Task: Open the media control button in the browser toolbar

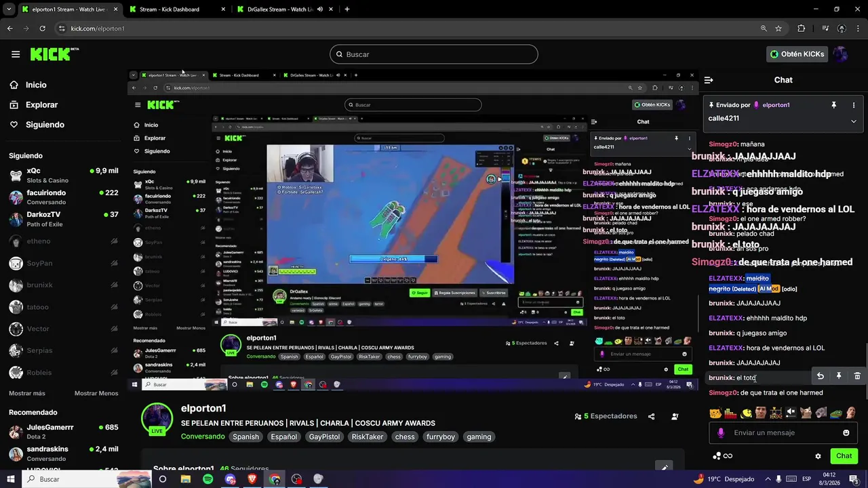Action: 825,28
